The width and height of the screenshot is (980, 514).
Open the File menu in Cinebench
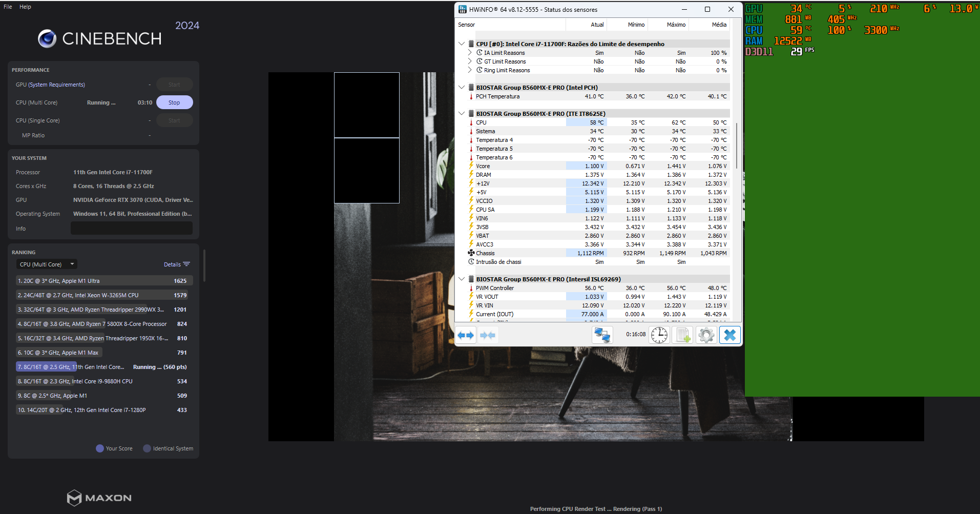(x=8, y=7)
